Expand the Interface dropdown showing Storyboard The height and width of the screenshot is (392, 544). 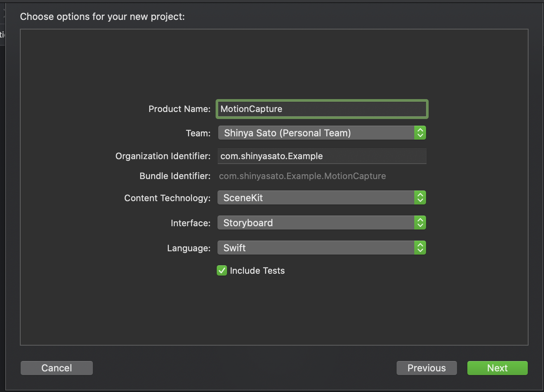coord(315,223)
